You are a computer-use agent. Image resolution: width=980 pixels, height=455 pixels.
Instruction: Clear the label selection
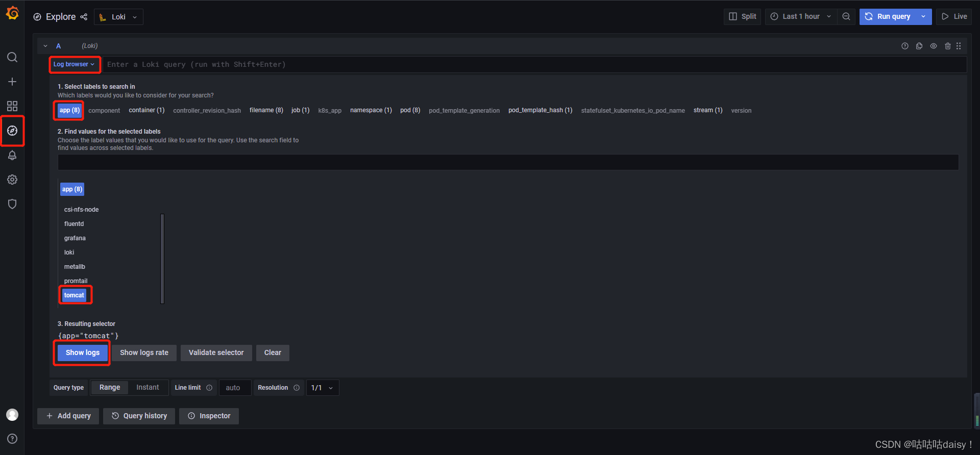(x=273, y=352)
